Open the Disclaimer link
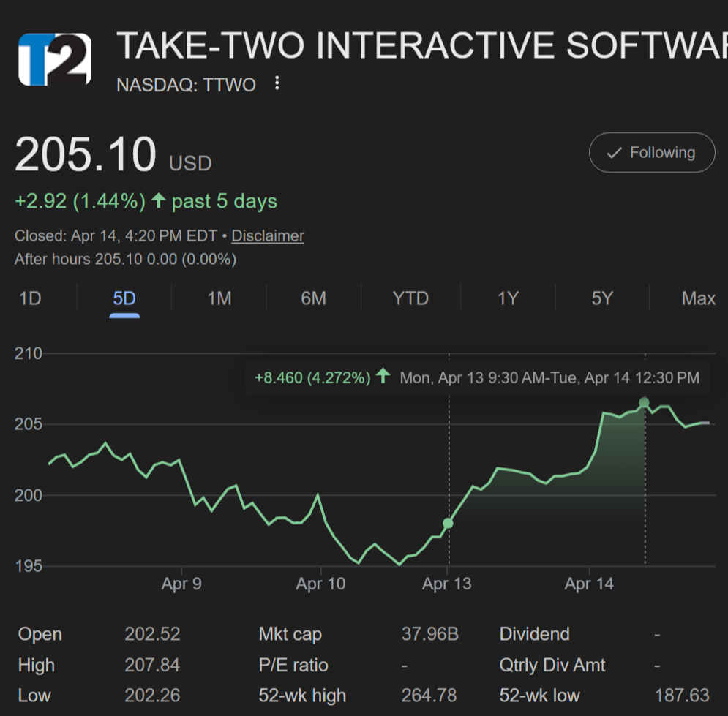Image resolution: width=728 pixels, height=716 pixels. (x=268, y=235)
